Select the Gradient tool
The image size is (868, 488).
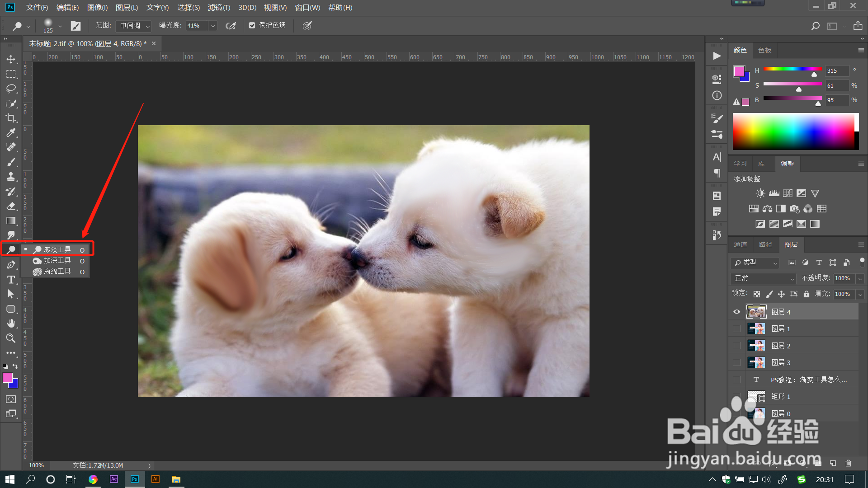11,221
